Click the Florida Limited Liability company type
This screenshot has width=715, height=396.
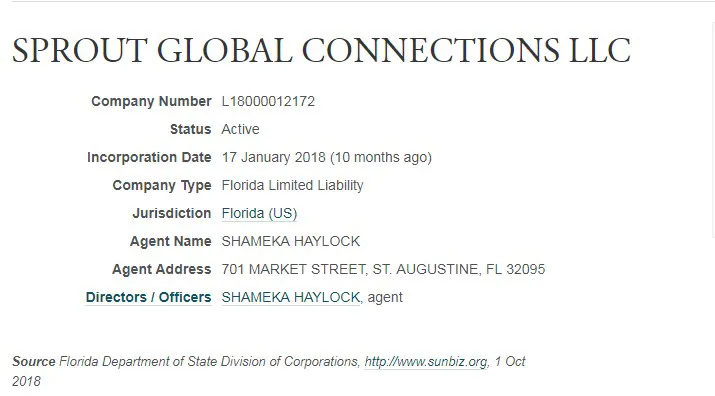coord(292,186)
